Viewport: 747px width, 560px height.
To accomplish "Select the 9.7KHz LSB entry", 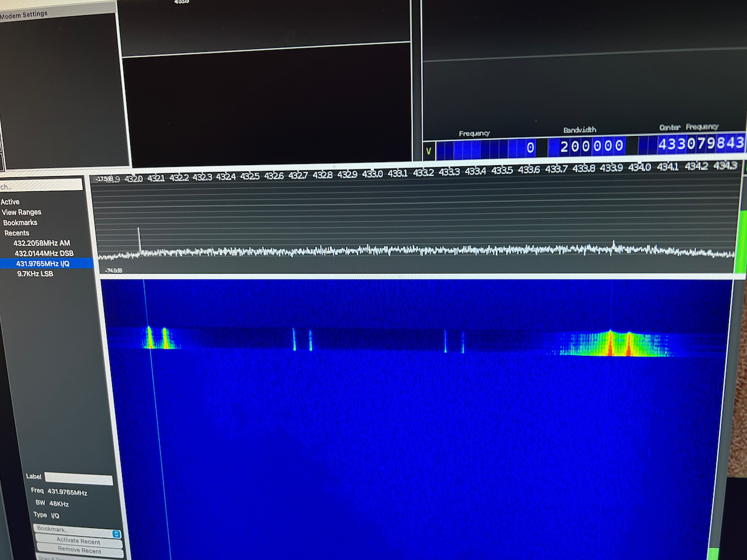I will click(35, 274).
